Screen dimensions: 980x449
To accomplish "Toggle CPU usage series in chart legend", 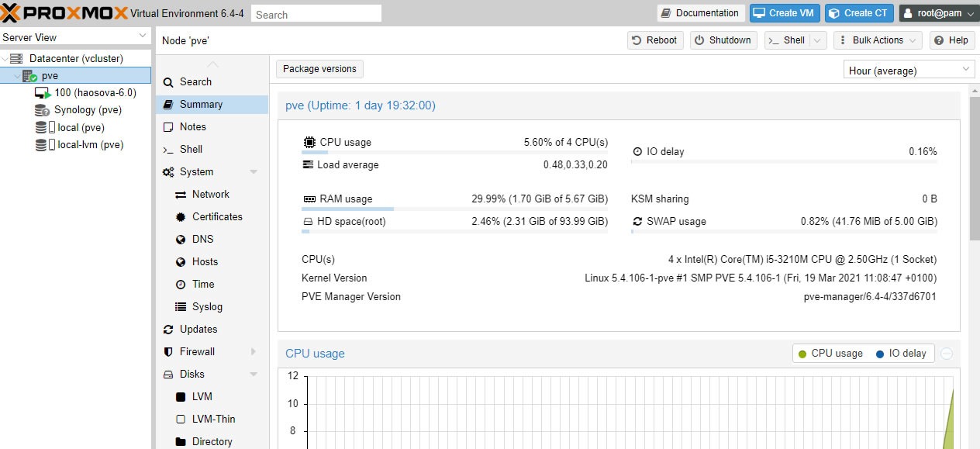I will (x=830, y=353).
